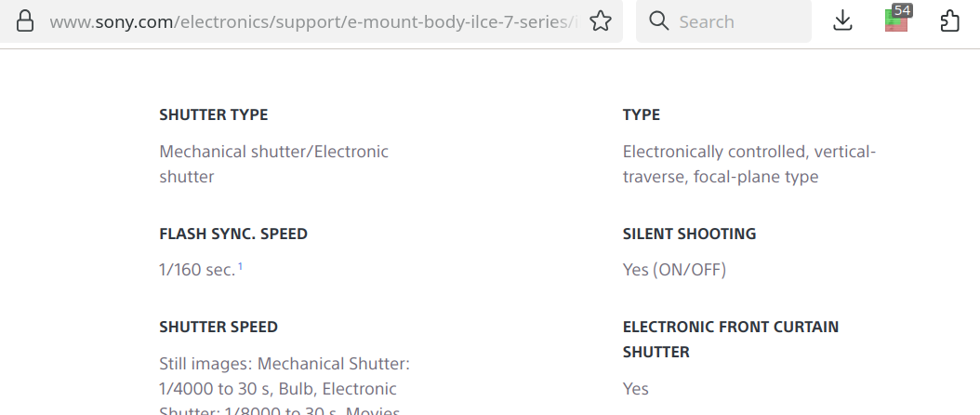Image resolution: width=980 pixels, height=415 pixels.
Task: Focus the browser Search field
Action: coord(735,20)
